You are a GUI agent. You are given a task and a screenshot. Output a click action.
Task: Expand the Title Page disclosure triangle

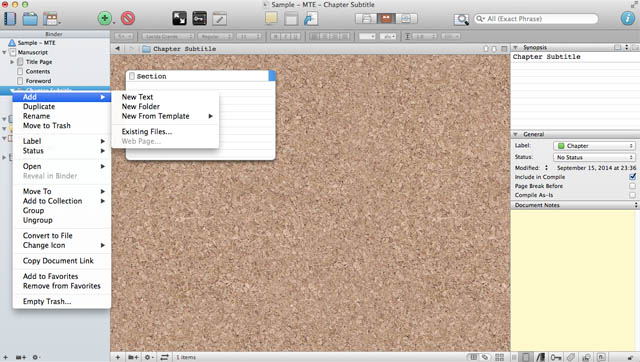(12, 62)
